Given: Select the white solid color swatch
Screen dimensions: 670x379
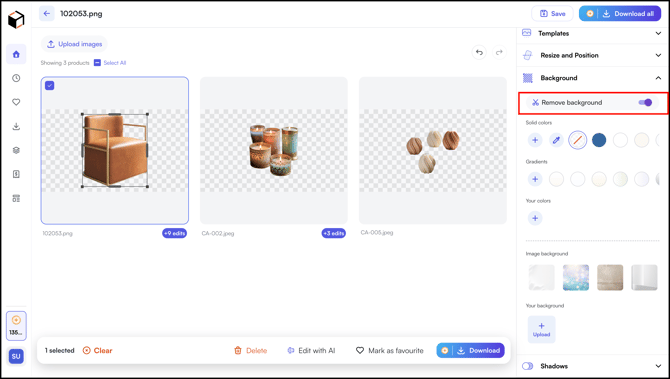Looking at the screenshot, I should point(620,140).
